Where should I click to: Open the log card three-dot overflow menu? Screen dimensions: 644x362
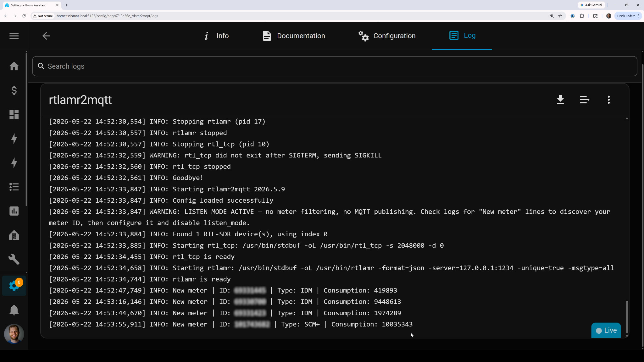pyautogui.click(x=609, y=100)
